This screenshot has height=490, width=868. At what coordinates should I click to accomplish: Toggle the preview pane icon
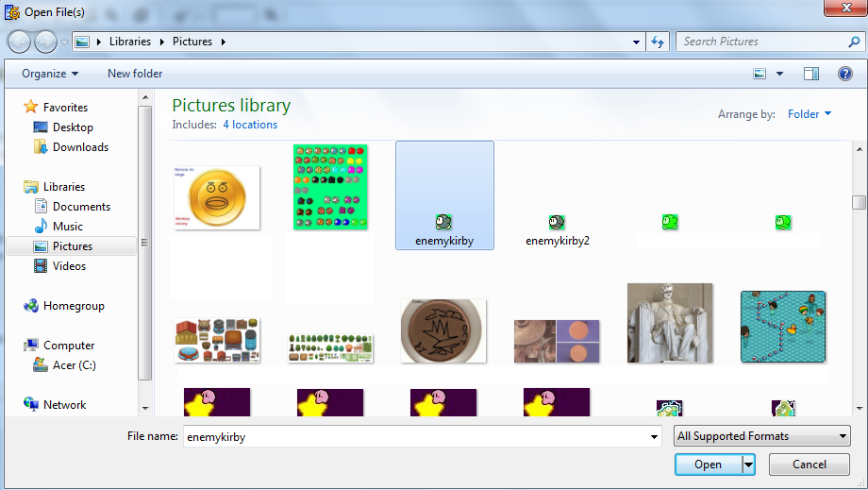(811, 74)
